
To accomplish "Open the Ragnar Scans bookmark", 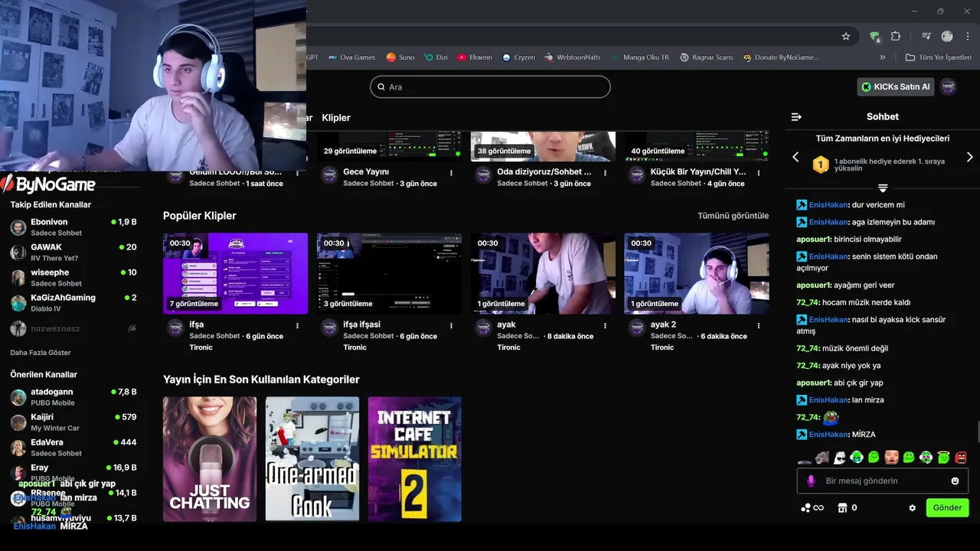I will (707, 57).
